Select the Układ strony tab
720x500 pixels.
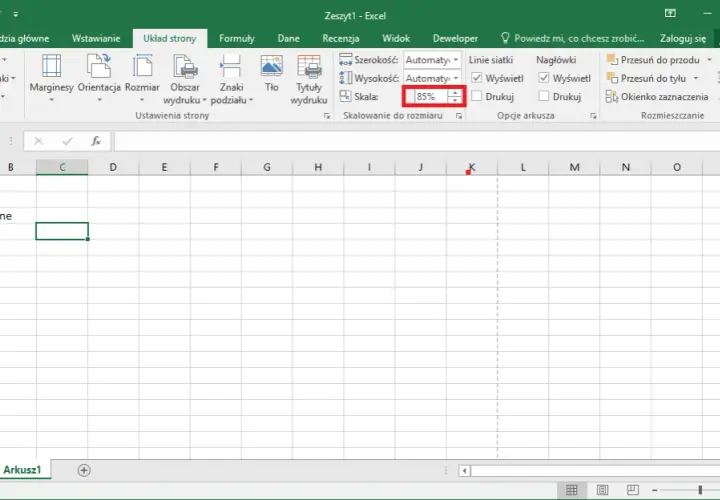pyautogui.click(x=170, y=39)
